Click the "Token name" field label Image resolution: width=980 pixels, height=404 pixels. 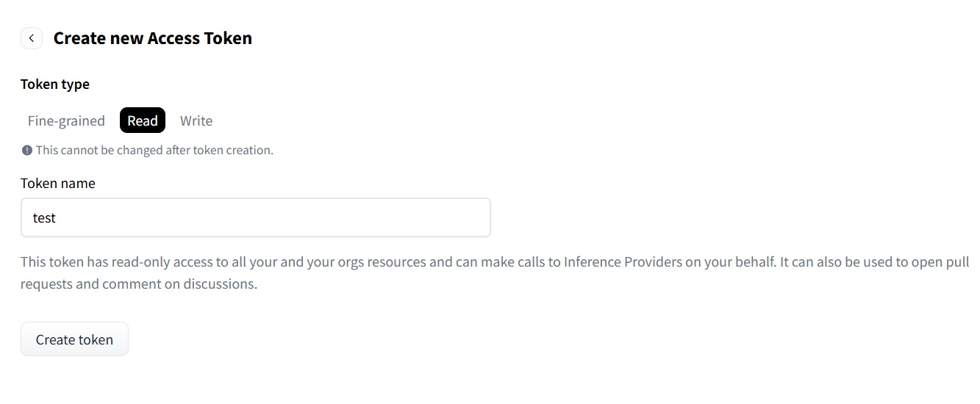click(x=58, y=183)
